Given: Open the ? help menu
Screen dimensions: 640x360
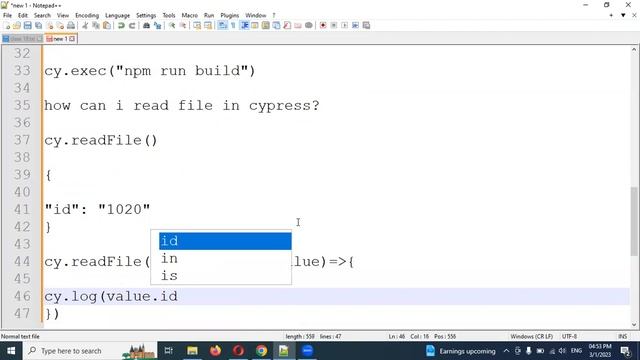Looking at the screenshot, I should click(274, 16).
